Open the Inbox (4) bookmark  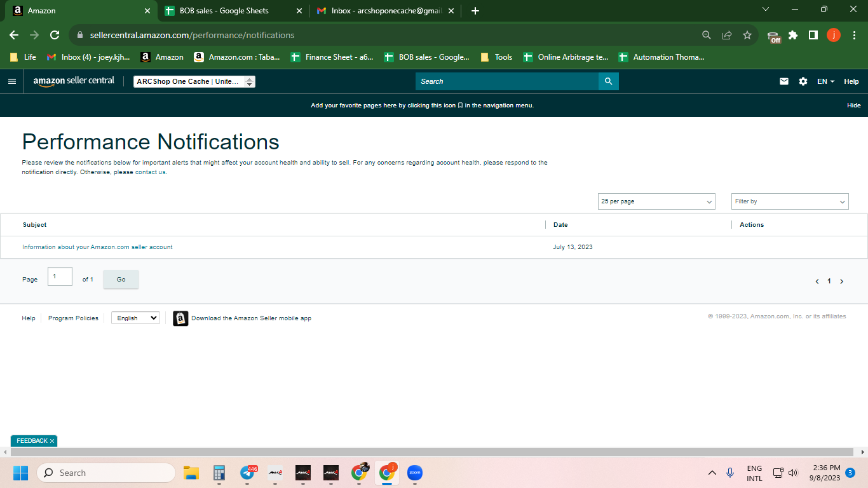(x=88, y=57)
